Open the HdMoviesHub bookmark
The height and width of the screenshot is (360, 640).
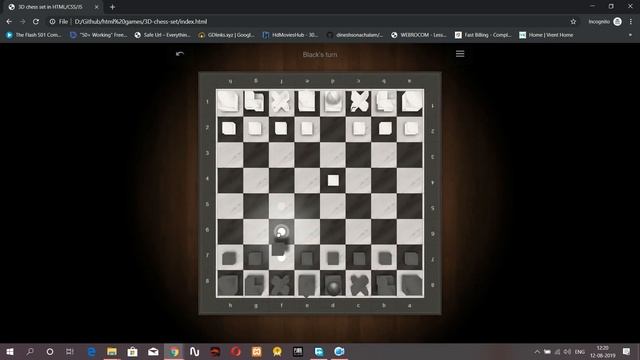[x=290, y=35]
